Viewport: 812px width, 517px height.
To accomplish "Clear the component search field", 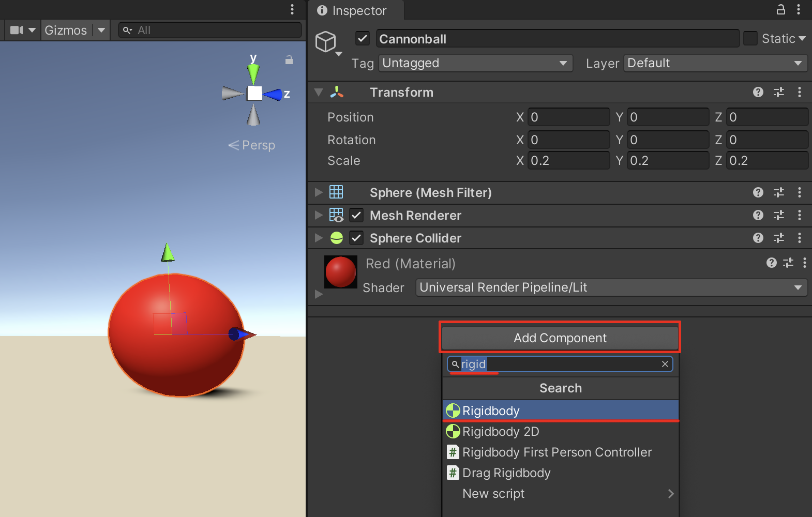I will (665, 364).
